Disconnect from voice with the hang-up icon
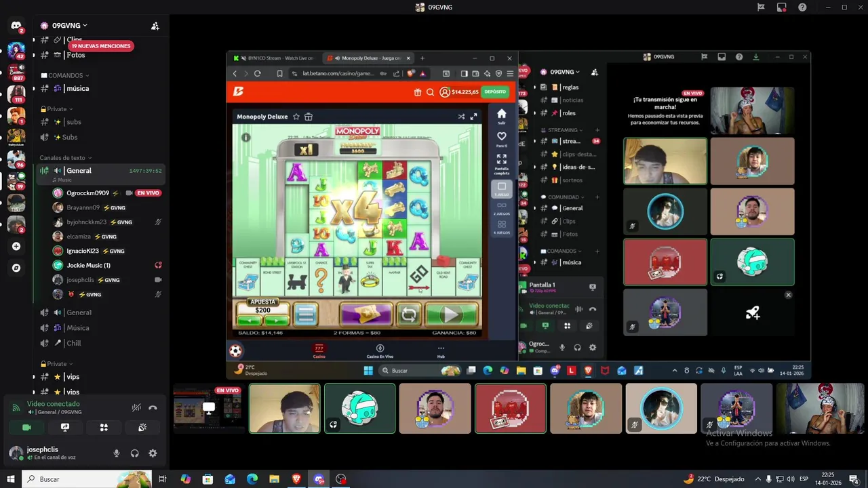Image resolution: width=868 pixels, height=488 pixels. coord(153,407)
